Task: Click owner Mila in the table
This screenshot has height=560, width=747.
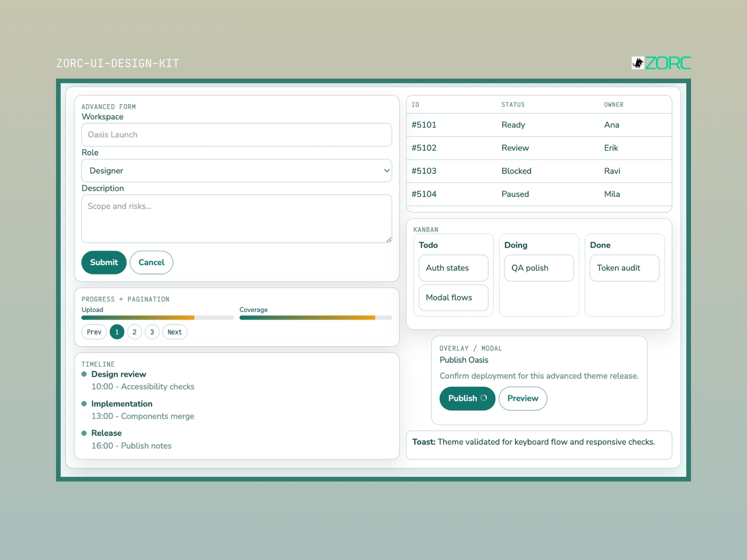Action: [x=612, y=194]
